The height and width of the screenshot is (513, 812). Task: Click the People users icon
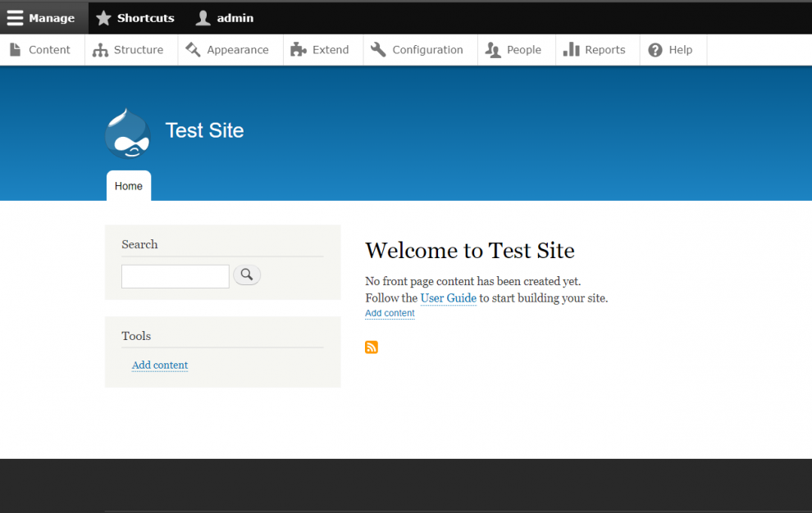493,49
